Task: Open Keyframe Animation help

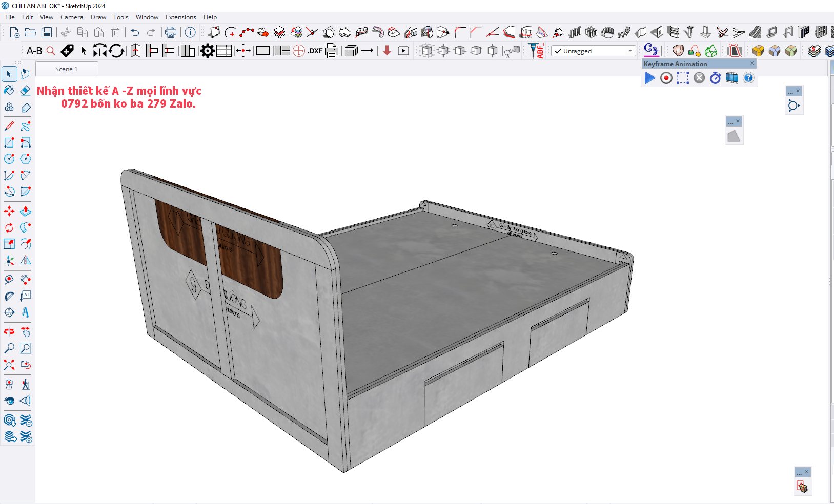Action: tap(748, 78)
